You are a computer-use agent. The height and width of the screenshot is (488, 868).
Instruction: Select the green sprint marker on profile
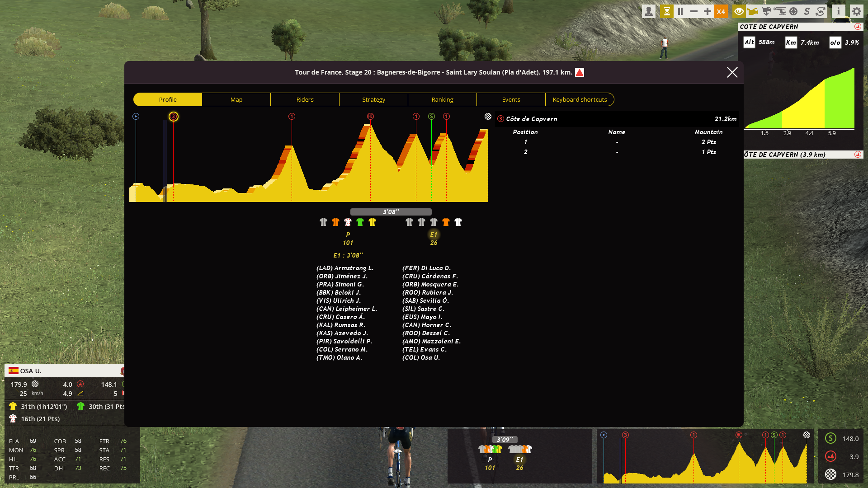432,117
